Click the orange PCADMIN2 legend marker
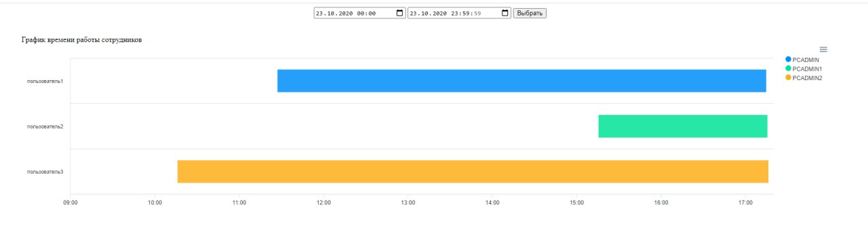868x248 pixels. (788, 77)
